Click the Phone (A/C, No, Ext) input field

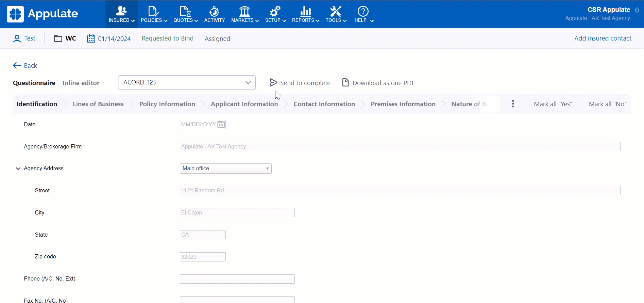[x=237, y=279]
